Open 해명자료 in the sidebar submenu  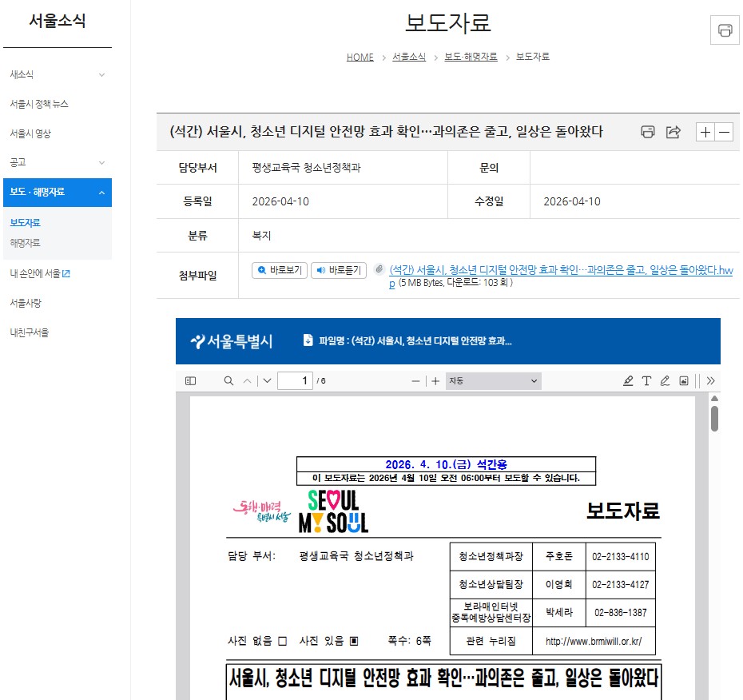[25, 243]
